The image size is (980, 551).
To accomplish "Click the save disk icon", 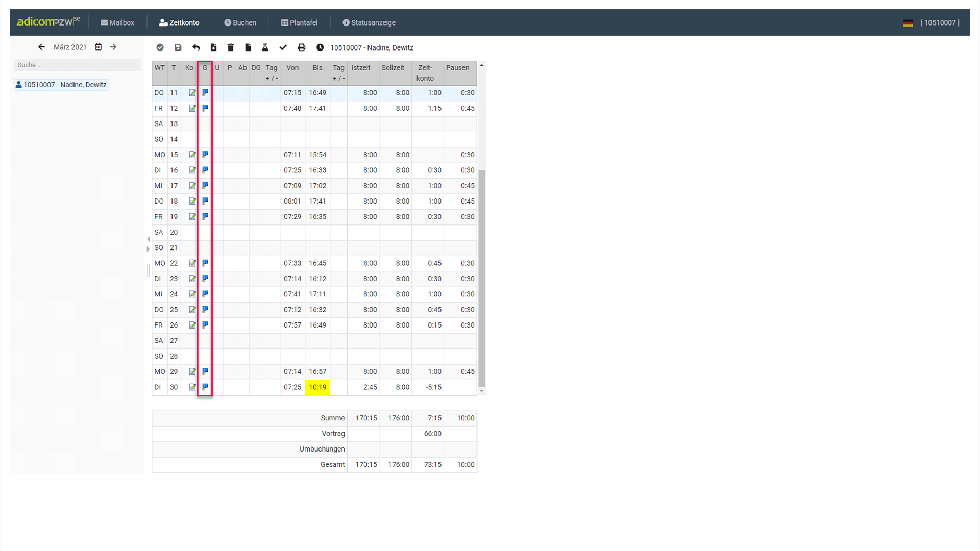I will coord(178,47).
